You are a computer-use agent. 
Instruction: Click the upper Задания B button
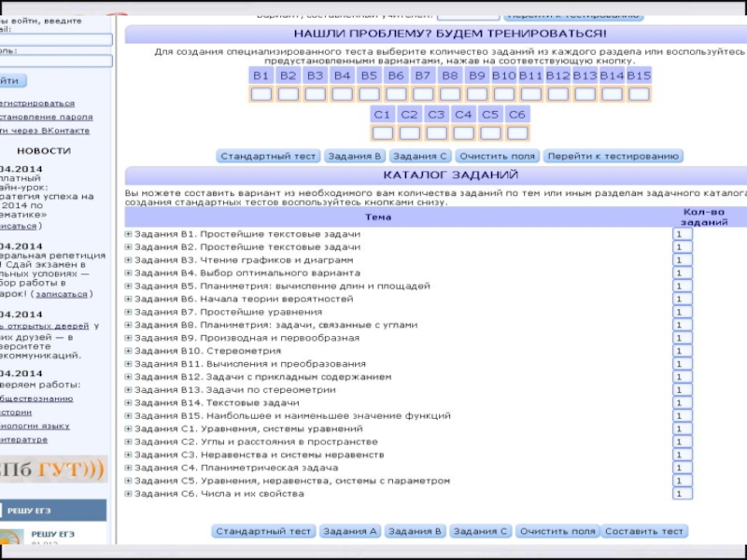click(x=355, y=156)
